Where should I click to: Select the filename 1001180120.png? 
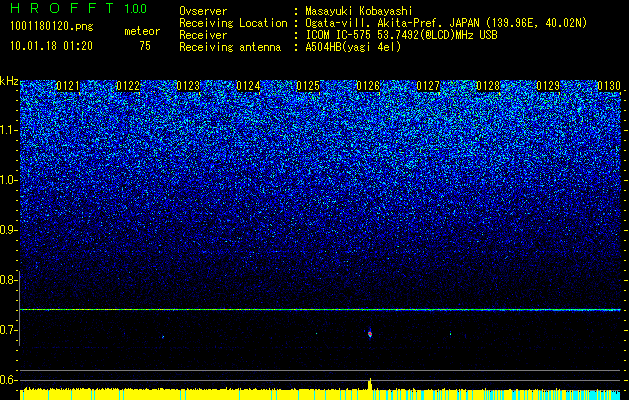(52, 27)
